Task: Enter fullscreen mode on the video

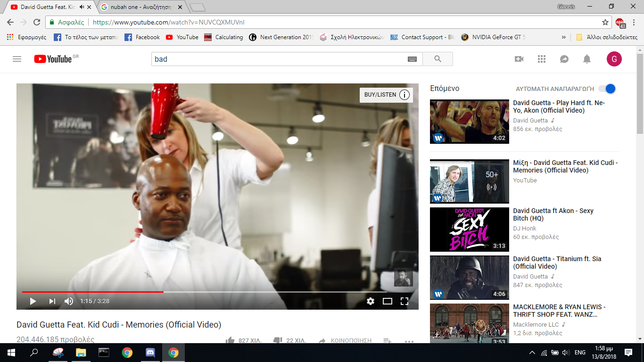Action: [x=404, y=301]
